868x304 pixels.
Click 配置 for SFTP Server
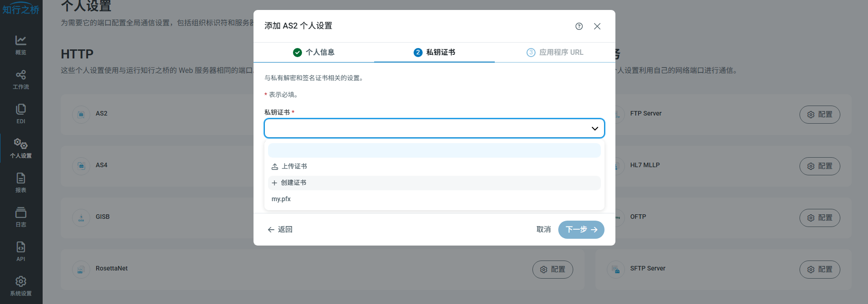pyautogui.click(x=819, y=270)
